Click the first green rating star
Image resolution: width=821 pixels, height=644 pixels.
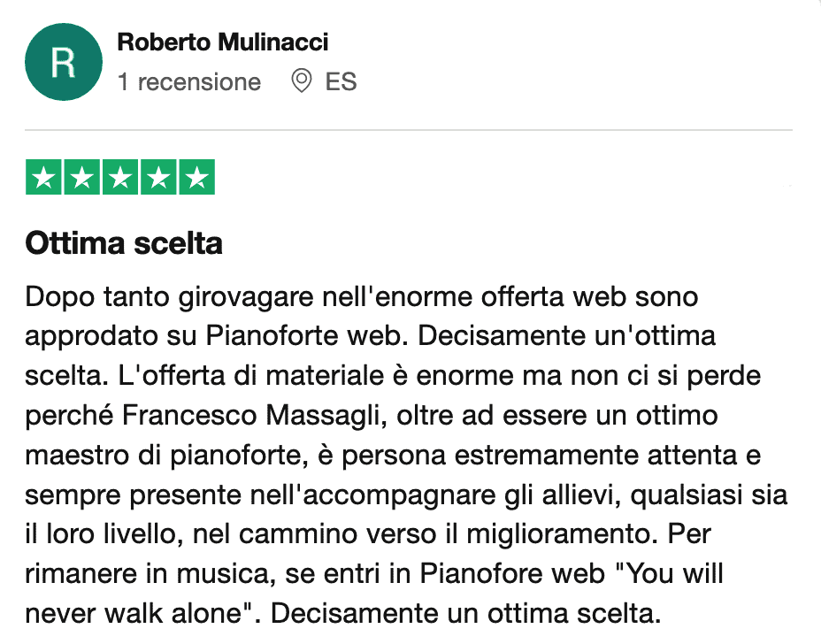[x=44, y=178]
